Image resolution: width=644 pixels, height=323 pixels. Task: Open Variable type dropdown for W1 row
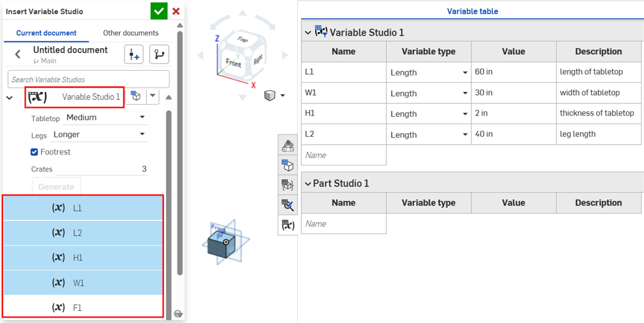(428, 93)
